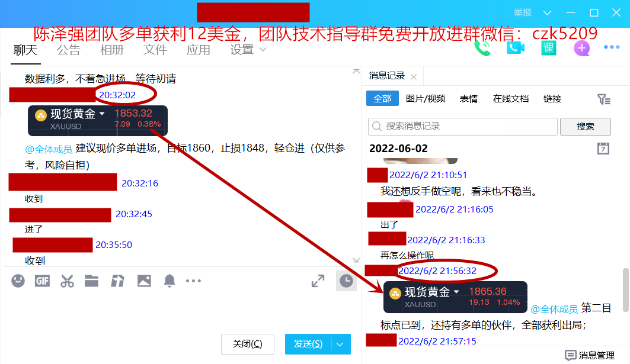
Task: Toggle message history clock icon
Action: (346, 281)
